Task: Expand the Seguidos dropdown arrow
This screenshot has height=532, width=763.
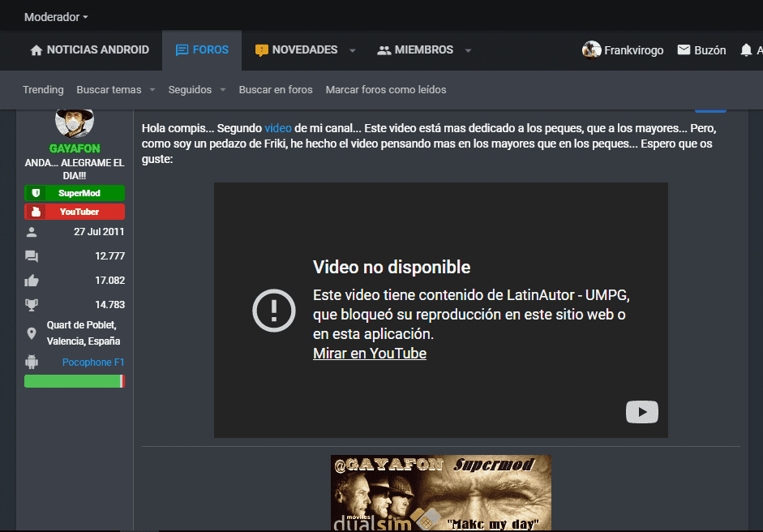Action: pyautogui.click(x=223, y=89)
